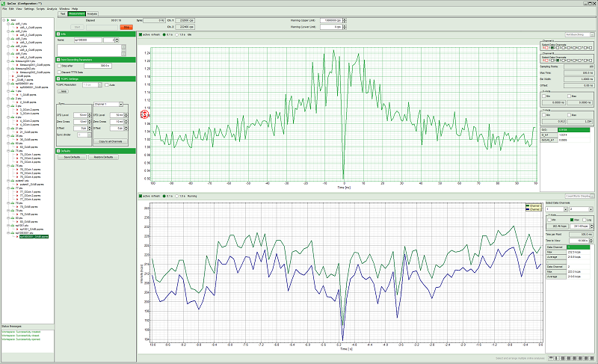This screenshot has height=364, width=598.
Task: Open the Channel 1 dropdown in TCSPC settings
Action: coord(109,104)
